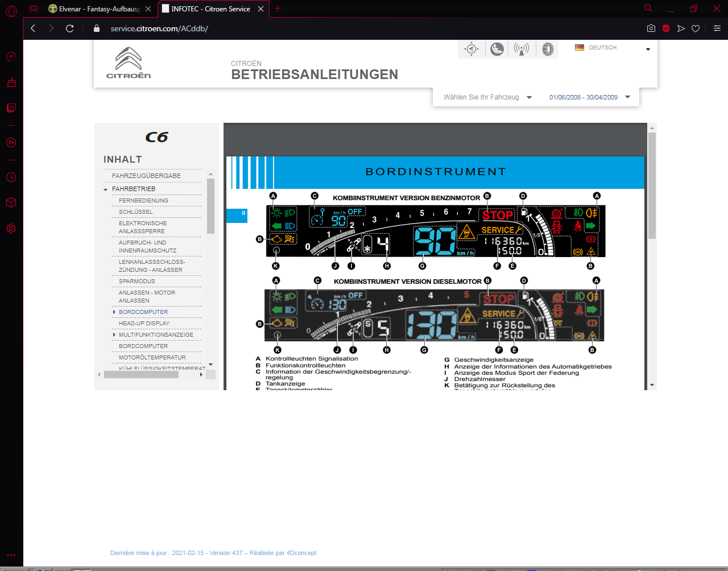728x571 pixels.
Task: Go back to previous page
Action: click(x=33, y=28)
